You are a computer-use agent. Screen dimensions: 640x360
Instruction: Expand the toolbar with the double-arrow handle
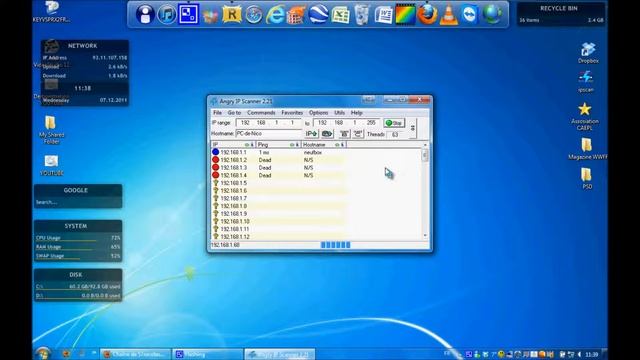(413, 128)
